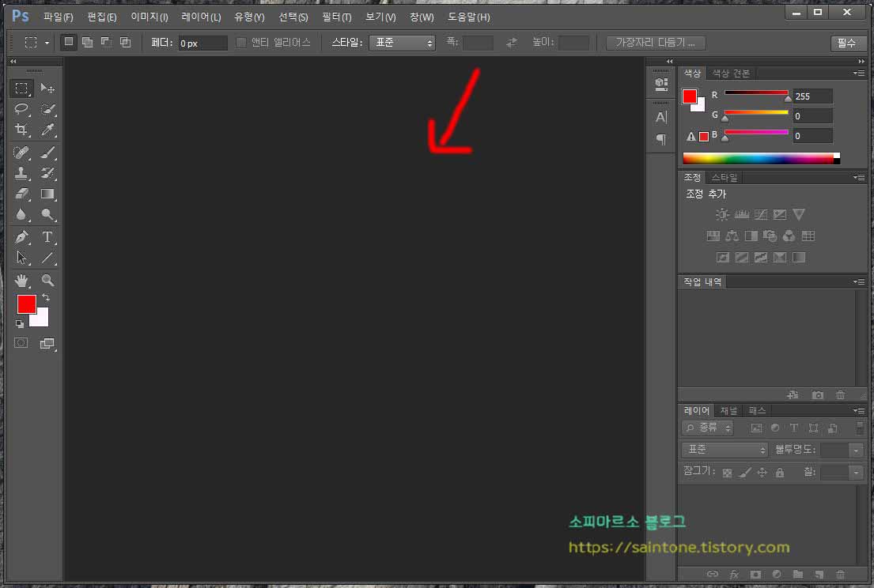Image resolution: width=874 pixels, height=588 pixels.
Task: Reset default foreground and background colors
Action: (x=20, y=323)
